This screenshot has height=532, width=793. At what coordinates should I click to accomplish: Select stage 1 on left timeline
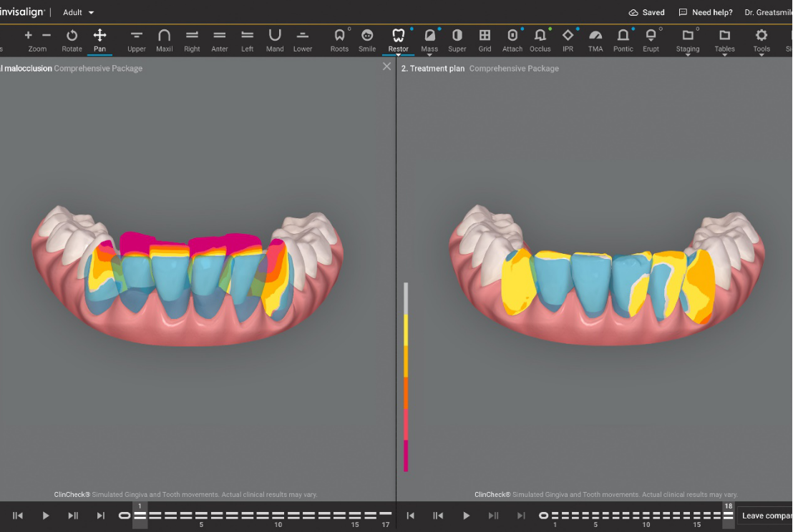coord(140,516)
